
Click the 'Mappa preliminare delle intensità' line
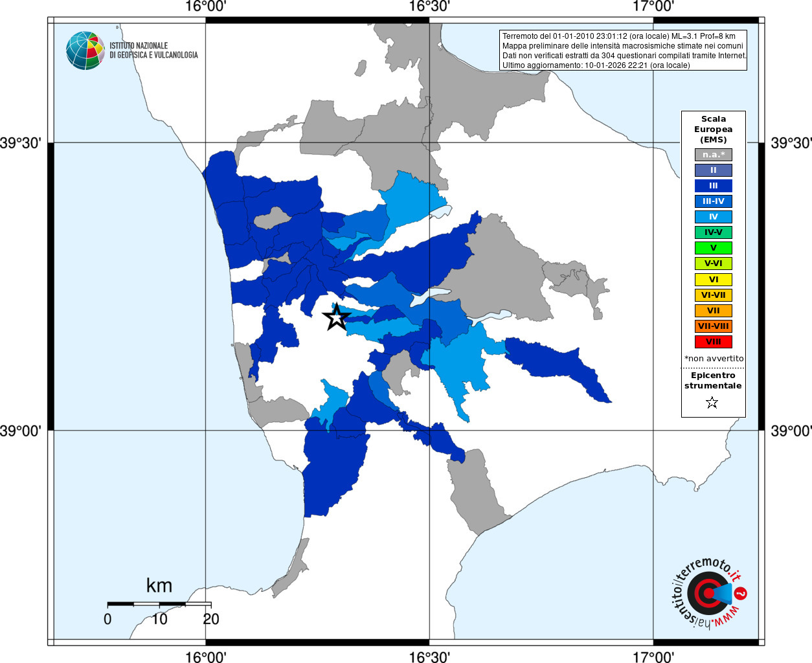click(623, 46)
